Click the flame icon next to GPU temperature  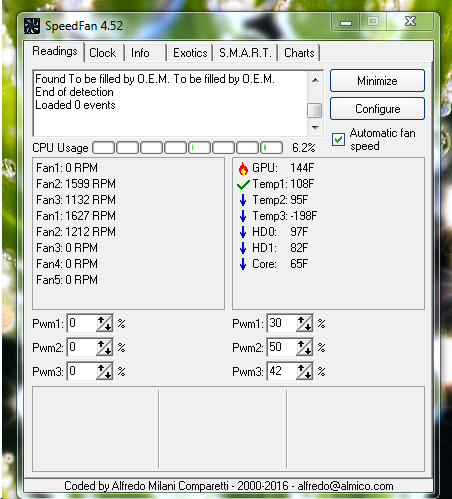[243, 168]
